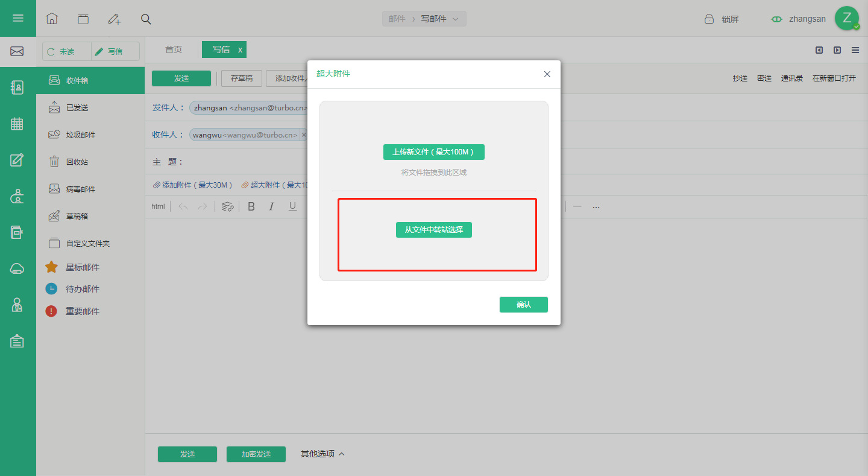This screenshot has width=868, height=476.
Task: Click the redo arrow in editor toolbar
Action: [203, 206]
